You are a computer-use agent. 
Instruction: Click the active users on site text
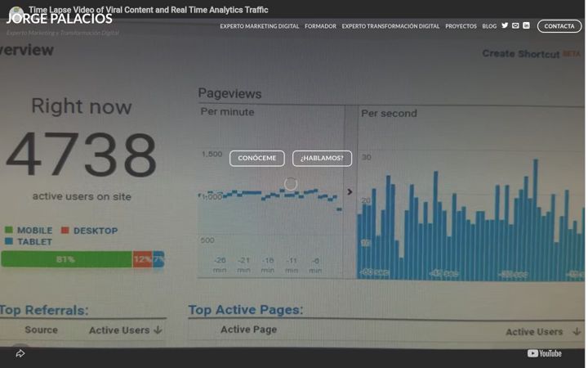82,196
